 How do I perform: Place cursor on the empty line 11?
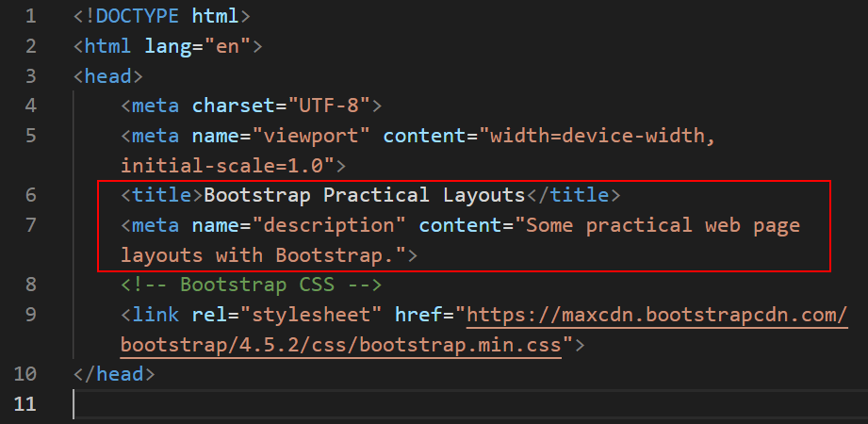click(377, 403)
